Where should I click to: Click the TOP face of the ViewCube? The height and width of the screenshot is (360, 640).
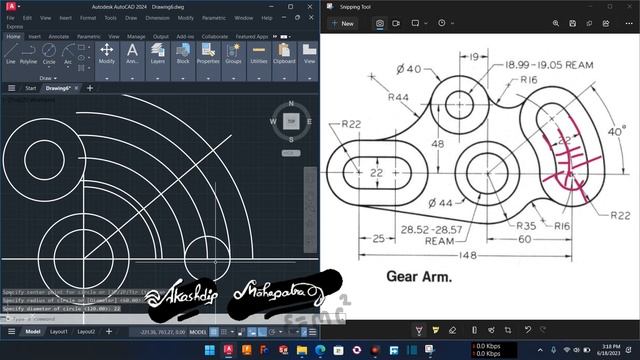[x=291, y=121]
